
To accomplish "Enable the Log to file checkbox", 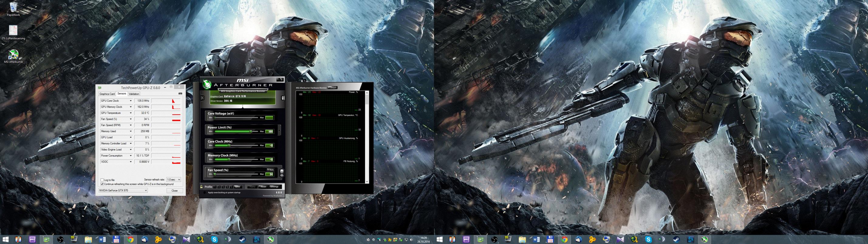I will (102, 180).
